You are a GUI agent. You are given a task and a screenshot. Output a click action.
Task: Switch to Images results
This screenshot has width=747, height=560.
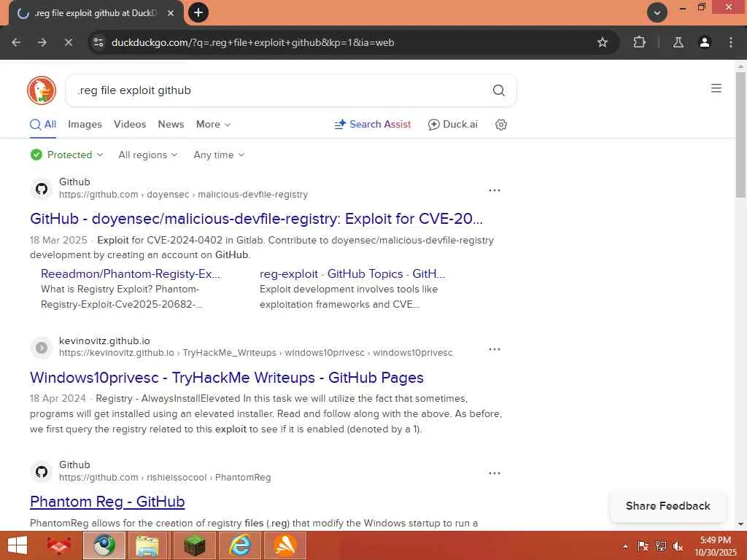(85, 124)
